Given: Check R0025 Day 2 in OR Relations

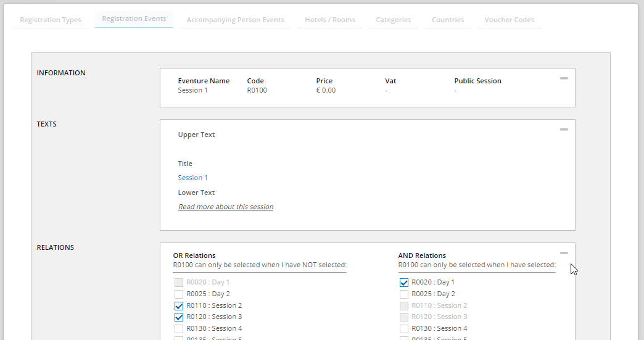Looking at the screenshot, I should pos(179,294).
